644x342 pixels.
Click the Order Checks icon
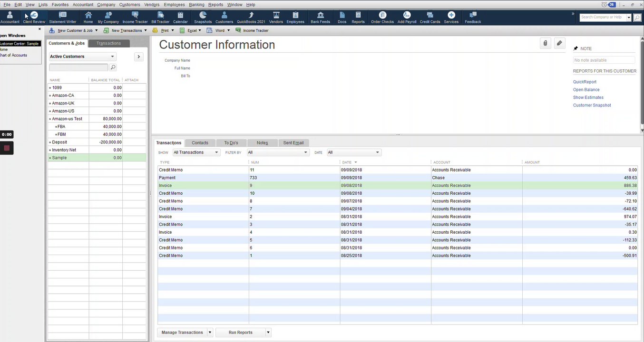[x=382, y=18]
